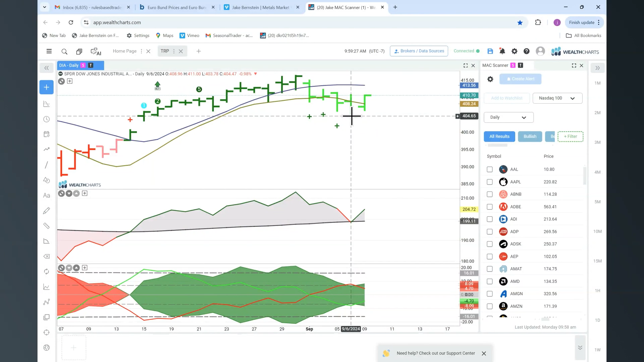Reload the wealthcharts page
Image resolution: width=644 pixels, height=362 pixels.
(x=71, y=22)
